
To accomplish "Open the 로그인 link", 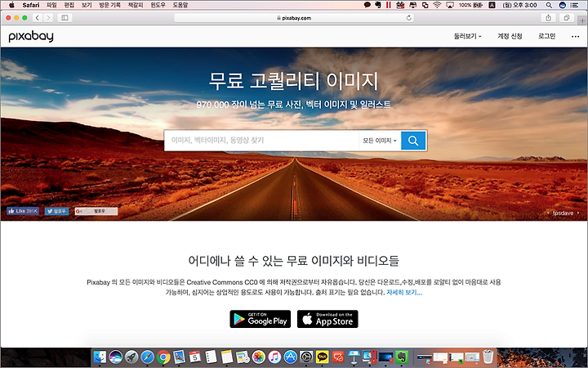I will (546, 36).
